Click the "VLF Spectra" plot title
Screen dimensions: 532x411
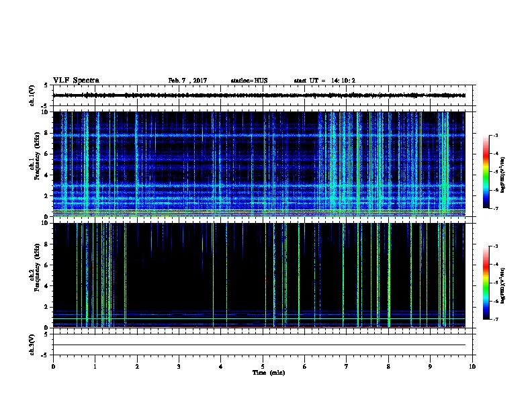pos(76,81)
